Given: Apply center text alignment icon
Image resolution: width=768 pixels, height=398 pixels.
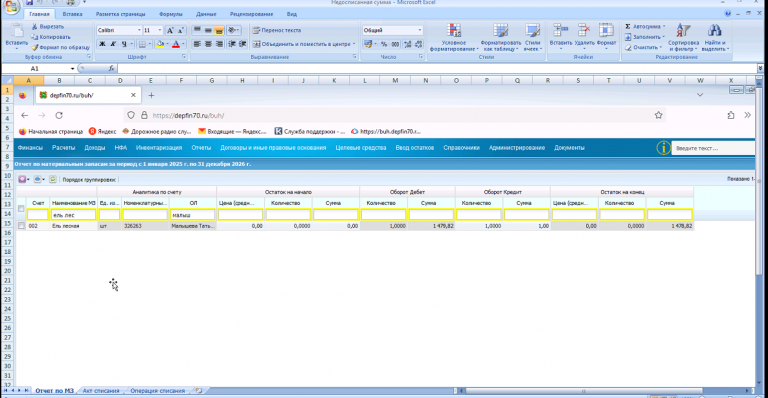Looking at the screenshot, I should point(208,44).
